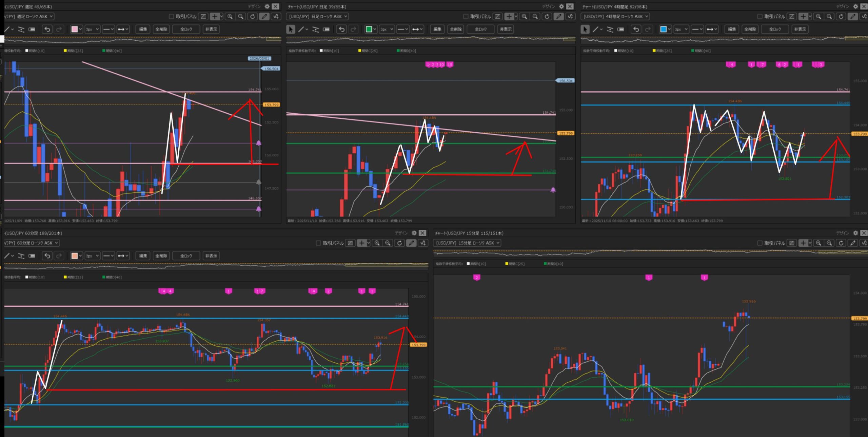Check 取引パネル box on 60-minute chart

point(318,243)
